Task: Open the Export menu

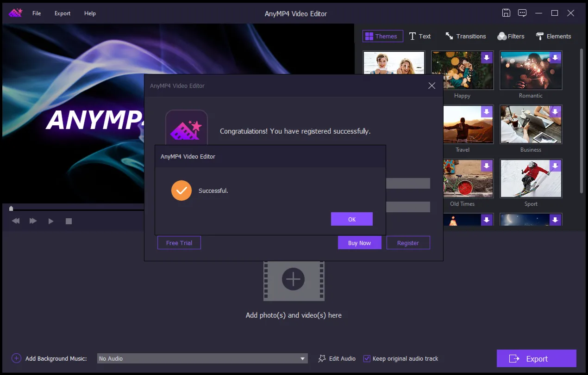Action: click(63, 13)
